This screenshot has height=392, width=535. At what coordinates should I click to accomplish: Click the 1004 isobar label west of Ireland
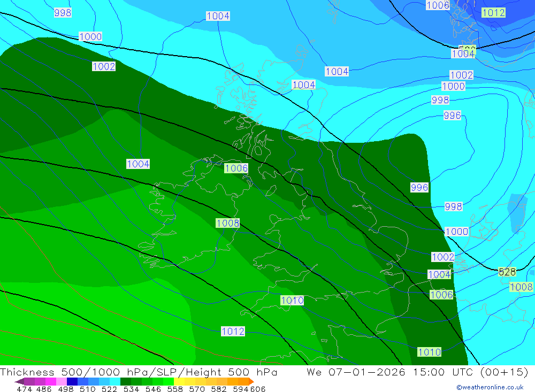click(138, 164)
